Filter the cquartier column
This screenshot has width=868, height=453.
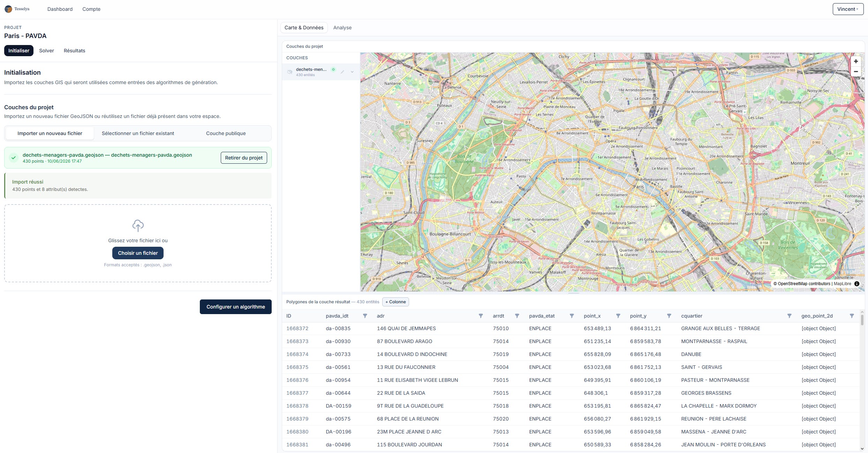pyautogui.click(x=789, y=316)
